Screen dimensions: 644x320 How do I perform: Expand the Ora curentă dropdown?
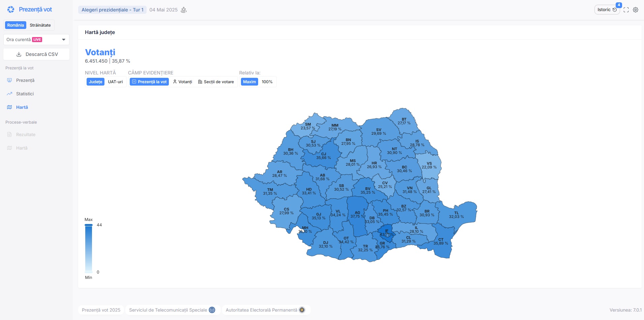tap(36, 39)
